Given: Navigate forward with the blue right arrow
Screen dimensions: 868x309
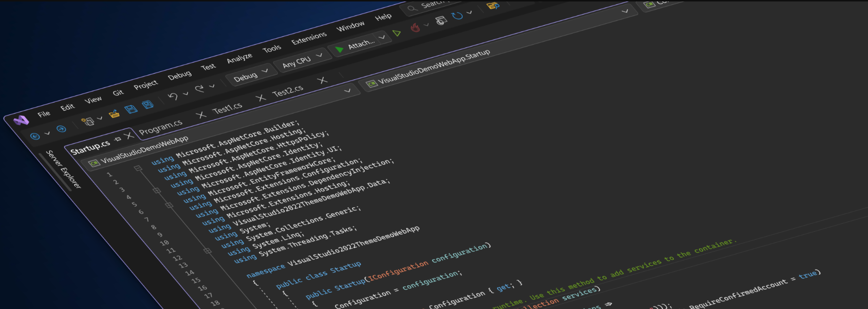Looking at the screenshot, I should click(61, 129).
